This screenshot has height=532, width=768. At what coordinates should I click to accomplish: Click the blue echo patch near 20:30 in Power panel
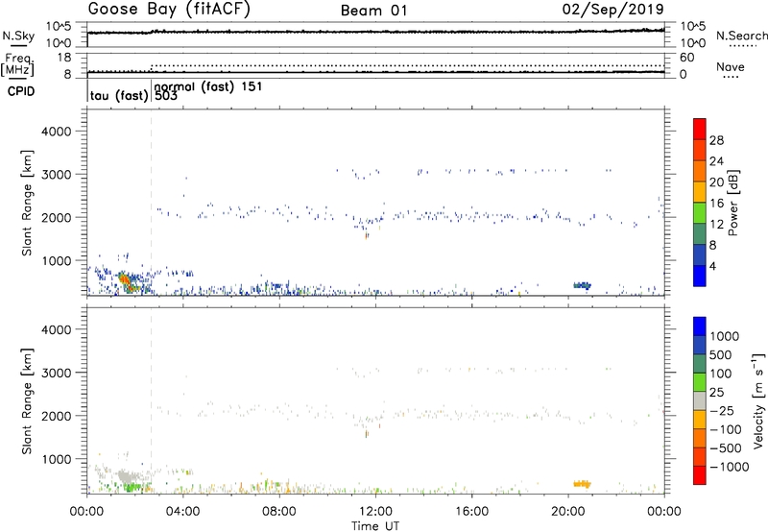(x=583, y=285)
